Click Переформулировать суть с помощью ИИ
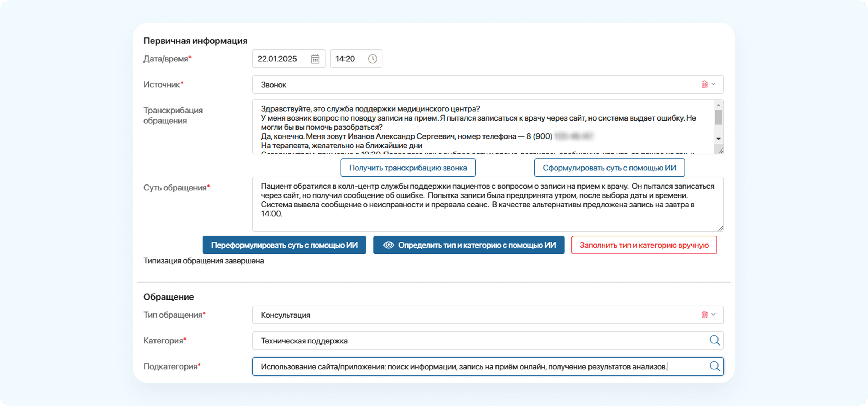This screenshot has width=868, height=417. click(284, 245)
